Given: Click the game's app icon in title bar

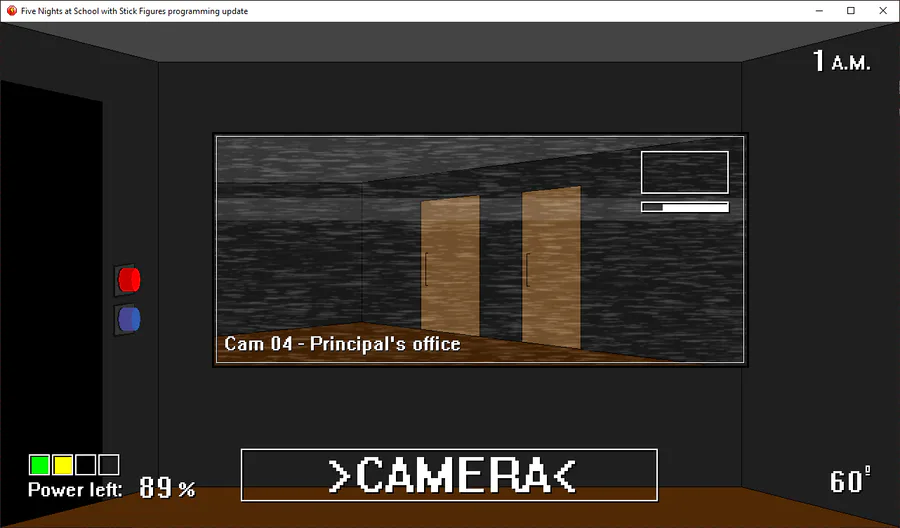Looking at the screenshot, I should tap(11, 11).
